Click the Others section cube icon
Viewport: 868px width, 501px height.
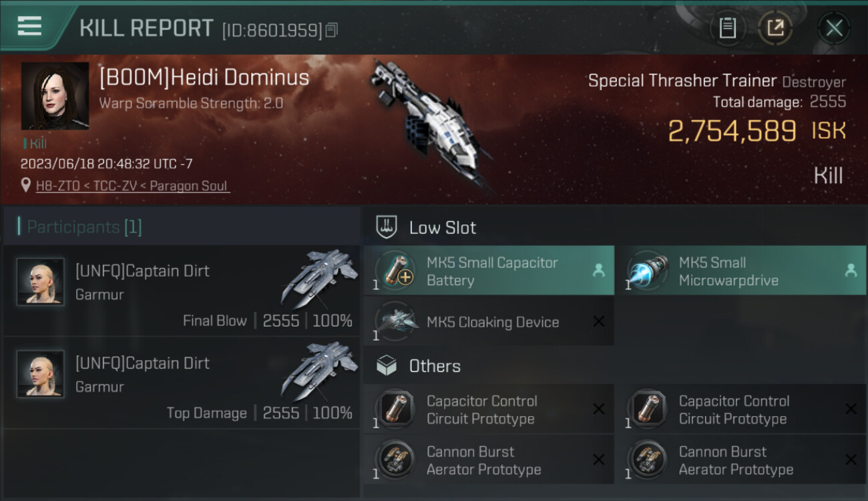(x=387, y=366)
